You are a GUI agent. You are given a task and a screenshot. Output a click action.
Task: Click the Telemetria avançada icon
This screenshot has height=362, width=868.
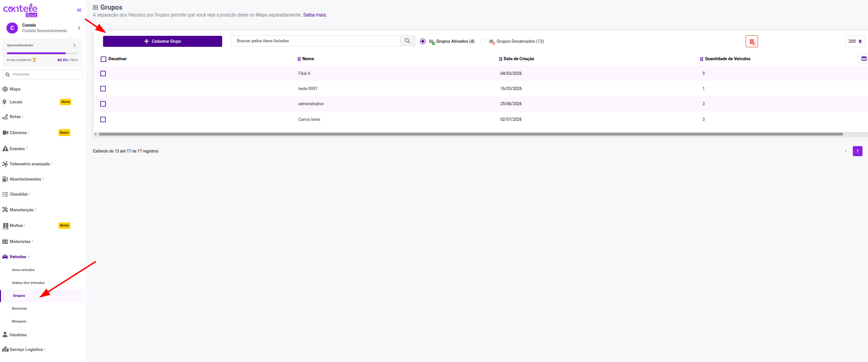click(x=5, y=164)
